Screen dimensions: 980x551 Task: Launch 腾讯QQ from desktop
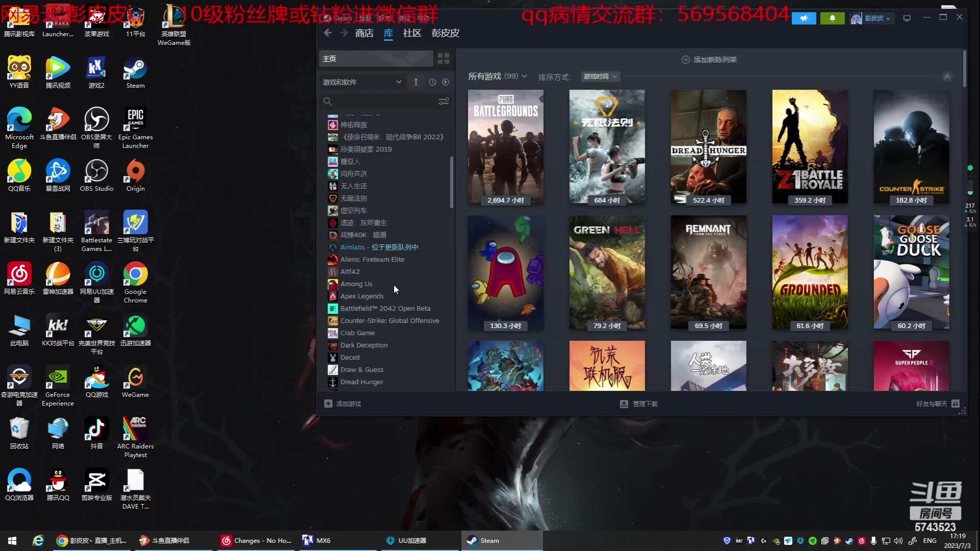coord(58,485)
